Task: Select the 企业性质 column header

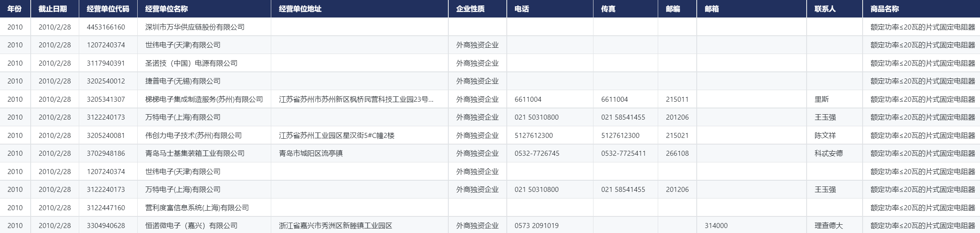Action: tap(470, 9)
